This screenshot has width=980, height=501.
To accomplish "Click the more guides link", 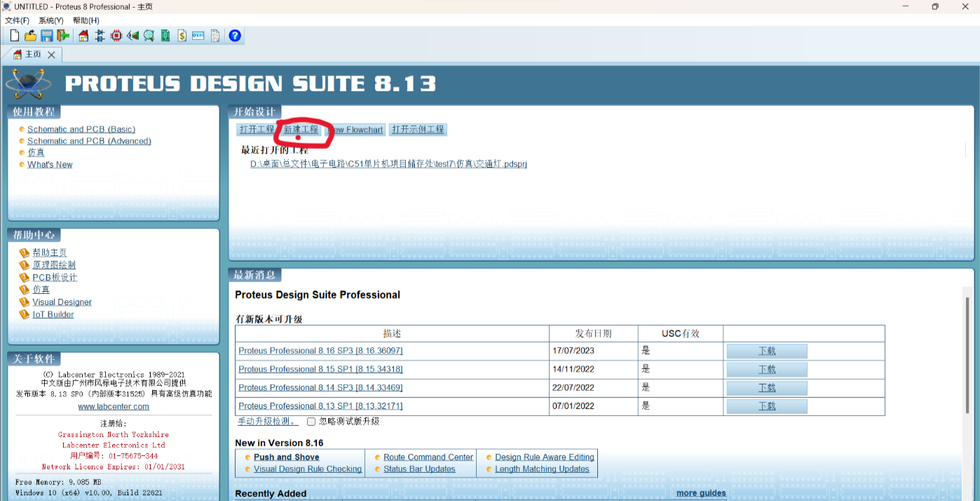I will tap(701, 493).
